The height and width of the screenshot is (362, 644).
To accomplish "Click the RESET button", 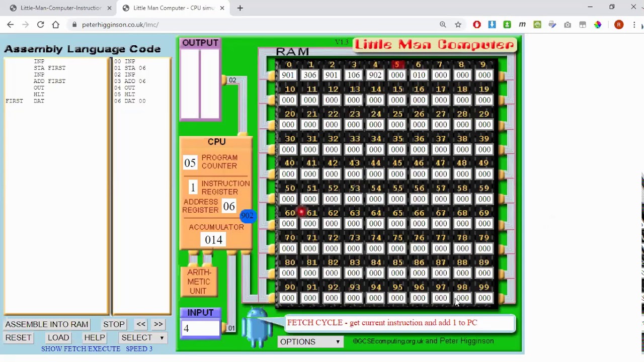I will pos(19,338).
